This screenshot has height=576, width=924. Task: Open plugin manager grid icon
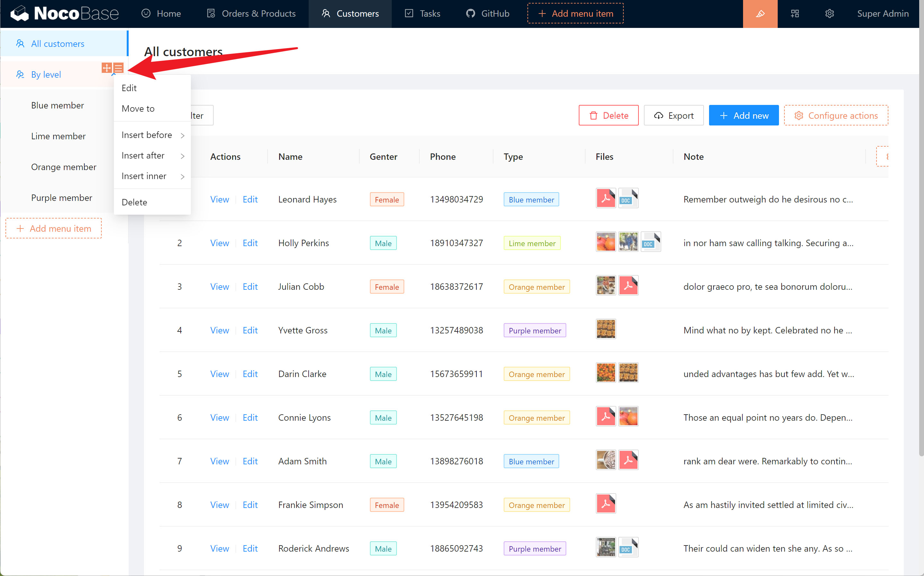coord(794,14)
